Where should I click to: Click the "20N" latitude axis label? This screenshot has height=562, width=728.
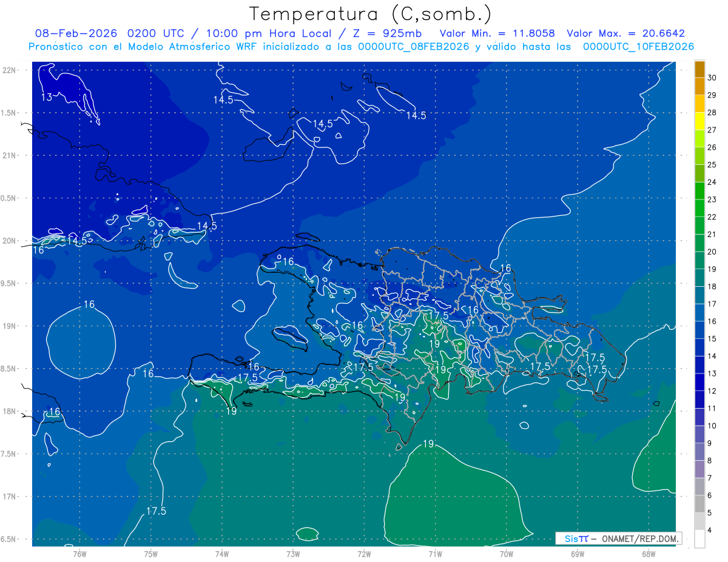[10, 241]
